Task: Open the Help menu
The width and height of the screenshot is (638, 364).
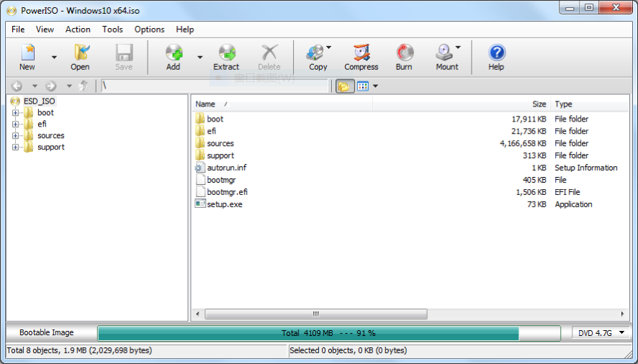Action: click(x=185, y=29)
